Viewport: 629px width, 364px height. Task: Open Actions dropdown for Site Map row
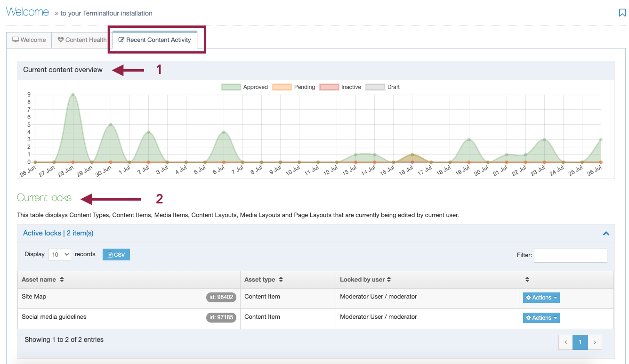[541, 298]
